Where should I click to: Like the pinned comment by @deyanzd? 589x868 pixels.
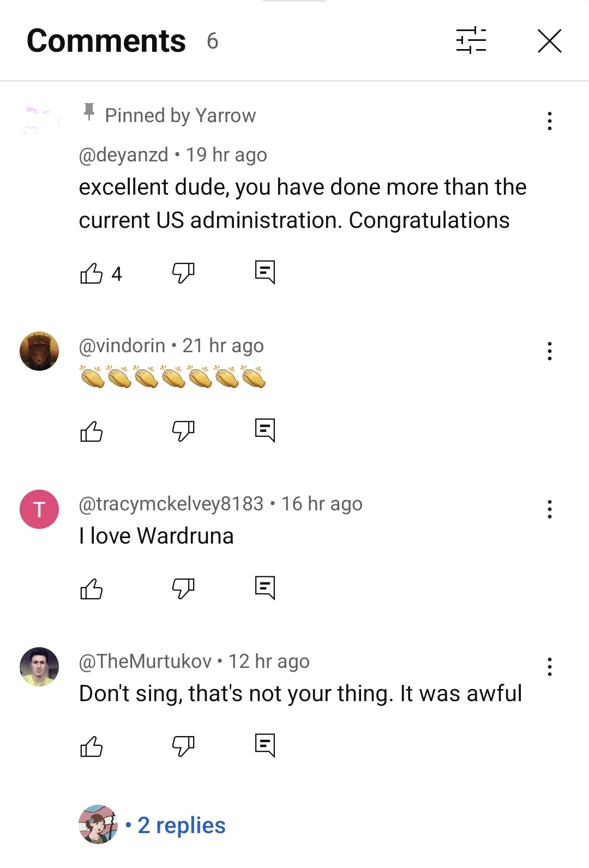pyautogui.click(x=92, y=273)
